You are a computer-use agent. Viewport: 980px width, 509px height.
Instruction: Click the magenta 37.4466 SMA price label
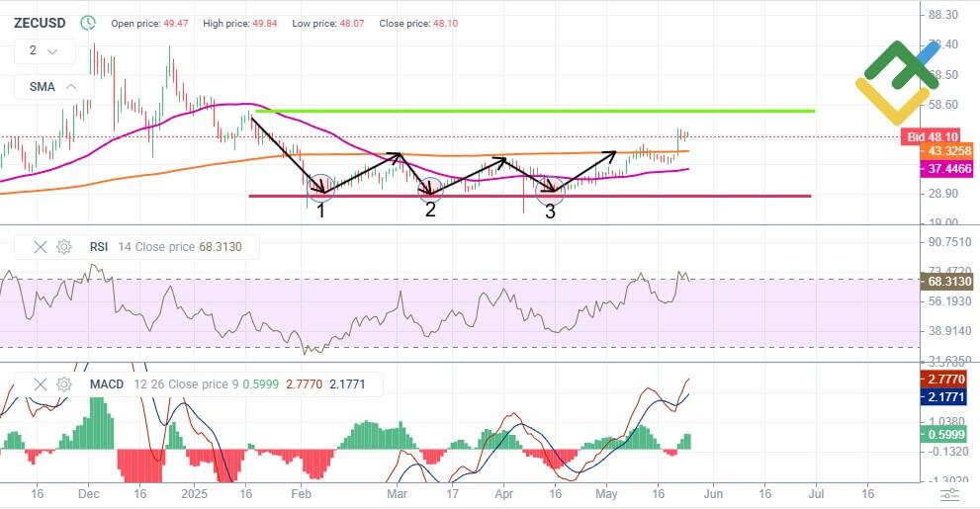click(x=945, y=169)
